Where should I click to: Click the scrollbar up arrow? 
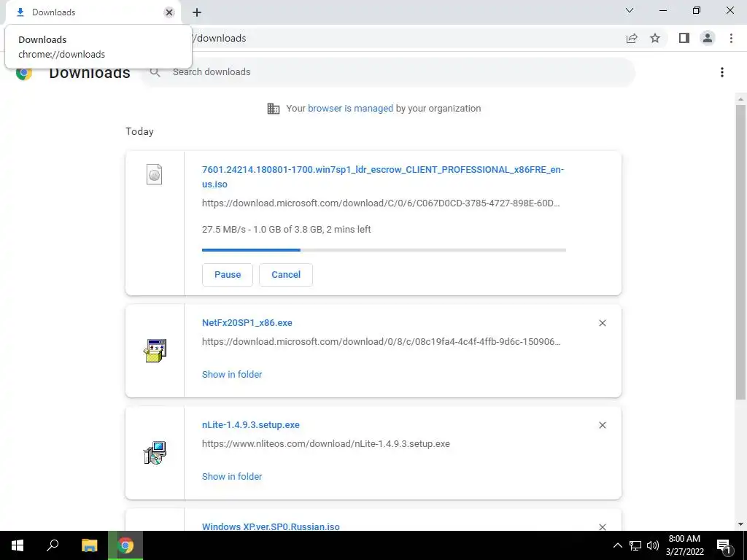click(x=740, y=99)
